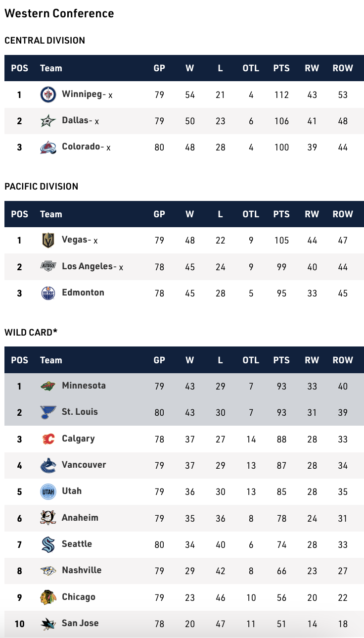364x638 pixels.
Task: Click the Colorado Avalanche logo
Action: pos(48,147)
